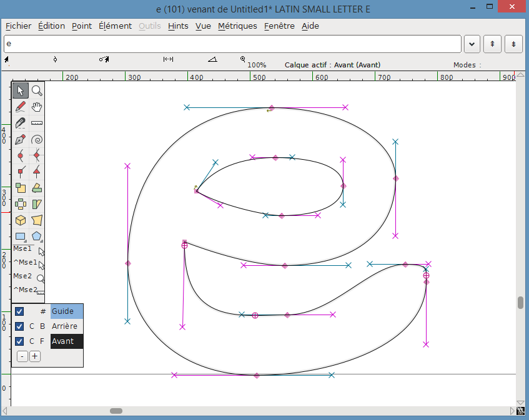Open the Métriques menu
529x420 pixels.
(237, 26)
